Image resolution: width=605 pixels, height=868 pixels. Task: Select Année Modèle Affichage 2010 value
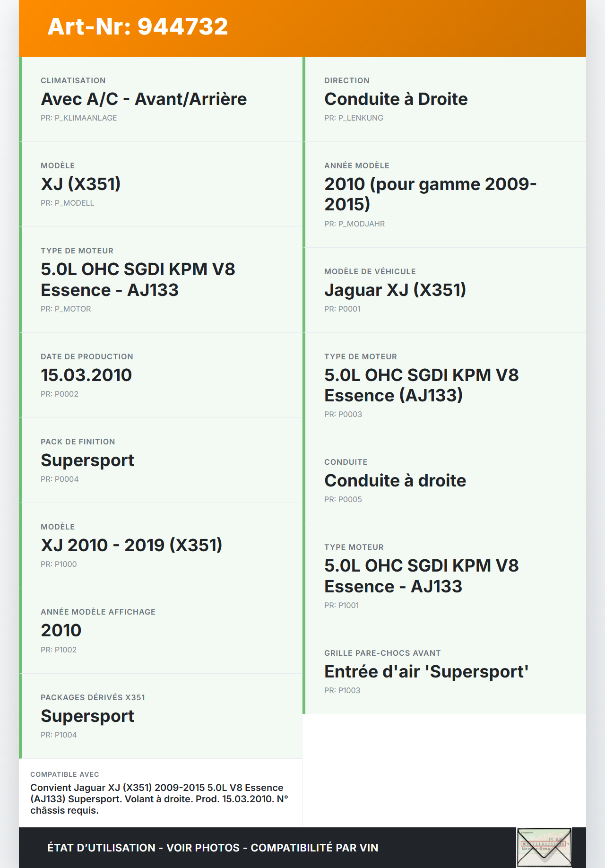tap(61, 630)
